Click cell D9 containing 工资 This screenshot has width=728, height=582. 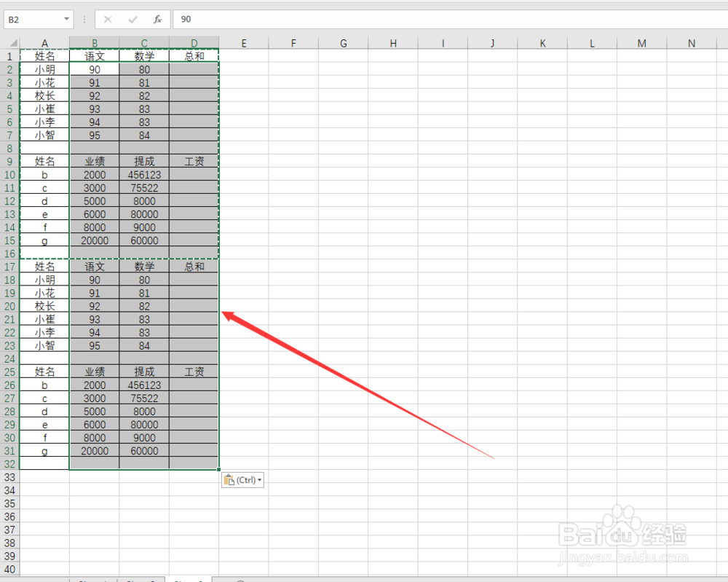(x=194, y=162)
